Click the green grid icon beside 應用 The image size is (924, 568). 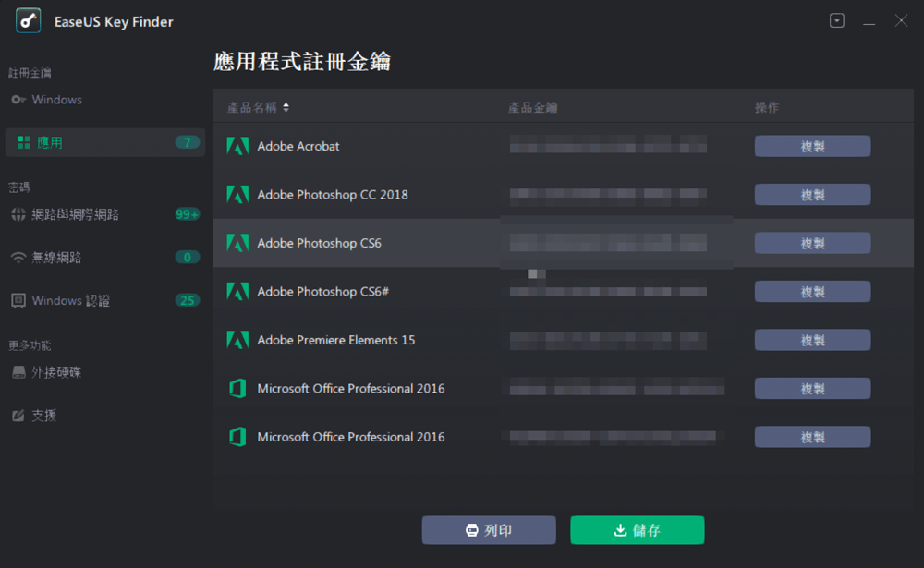tap(24, 142)
